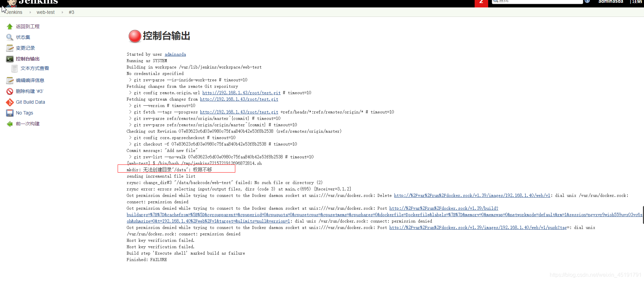
Task: Go to 前一次构建 previous build
Action: [x=28, y=124]
